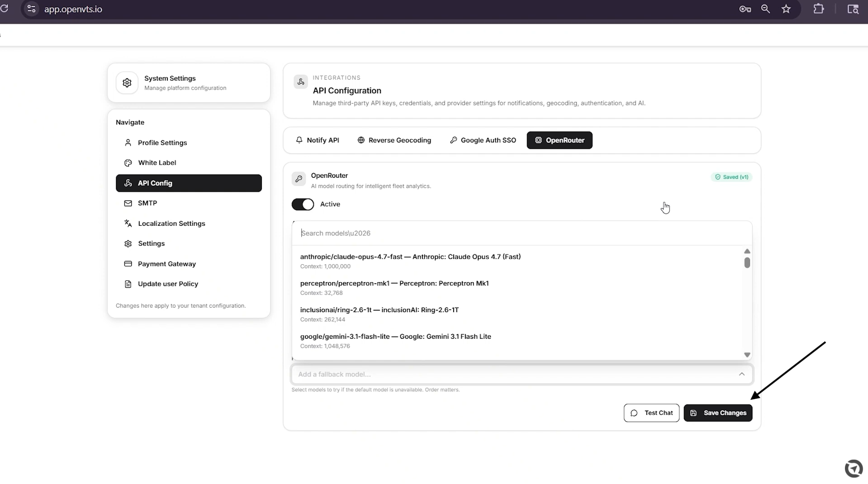Image resolution: width=868 pixels, height=484 pixels.
Task: Click the browser address bar URL
Action: [x=73, y=9]
